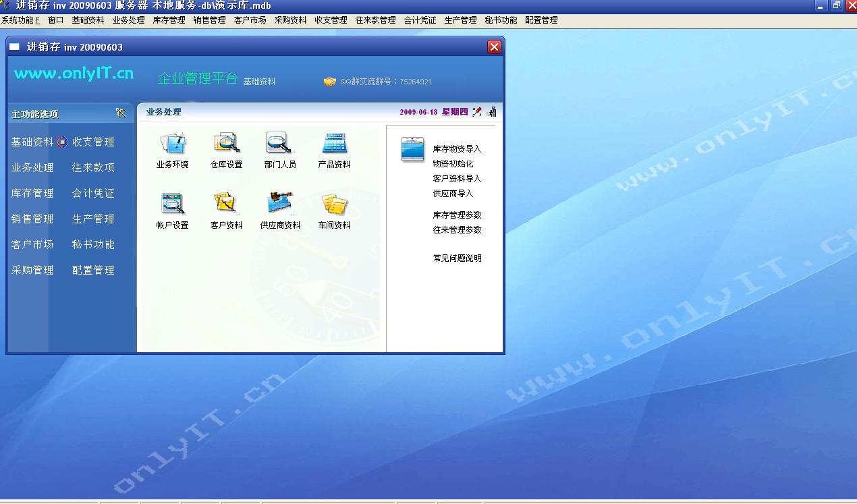Open the 库存管理 menu in menu bar
The width and height of the screenshot is (857, 504).
point(169,20)
